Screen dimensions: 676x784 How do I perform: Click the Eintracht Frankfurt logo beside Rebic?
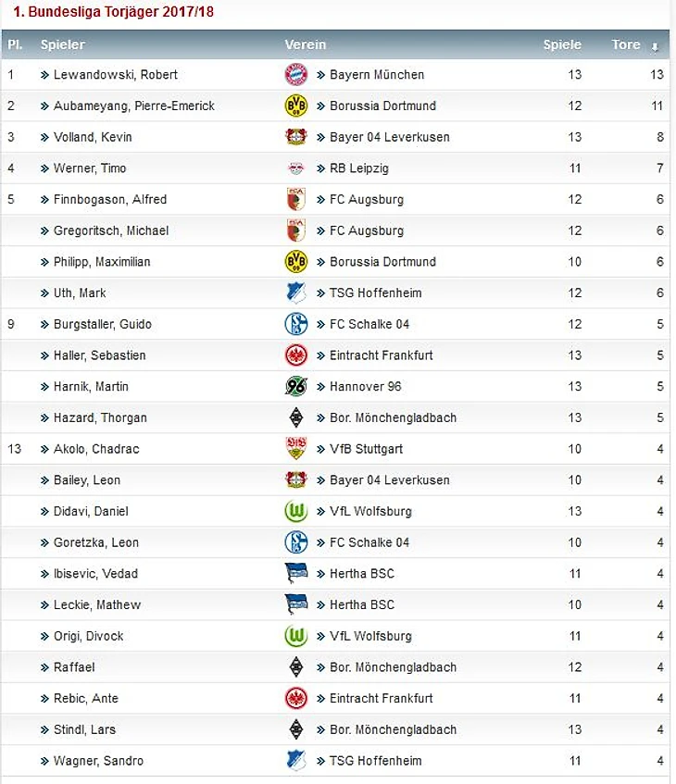tap(295, 699)
